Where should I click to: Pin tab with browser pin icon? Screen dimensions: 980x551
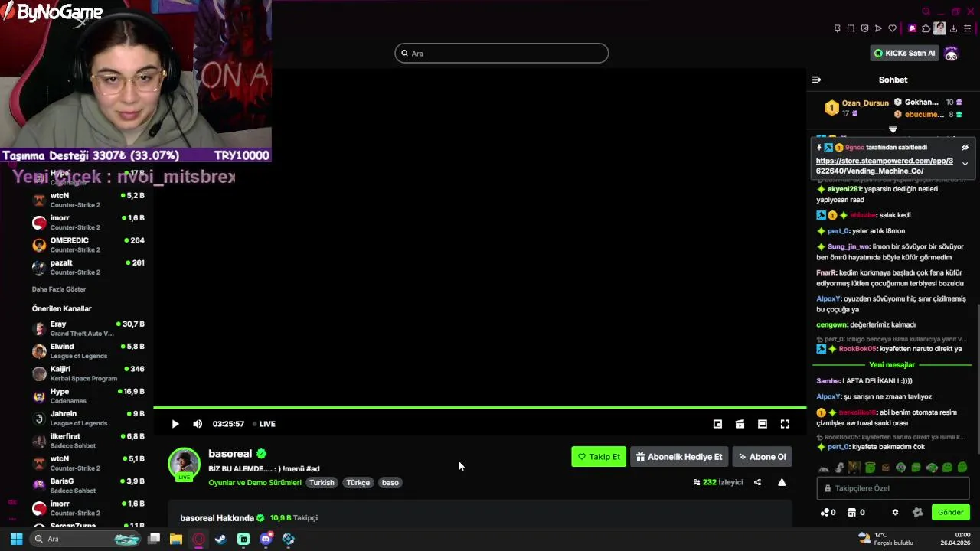pos(837,28)
